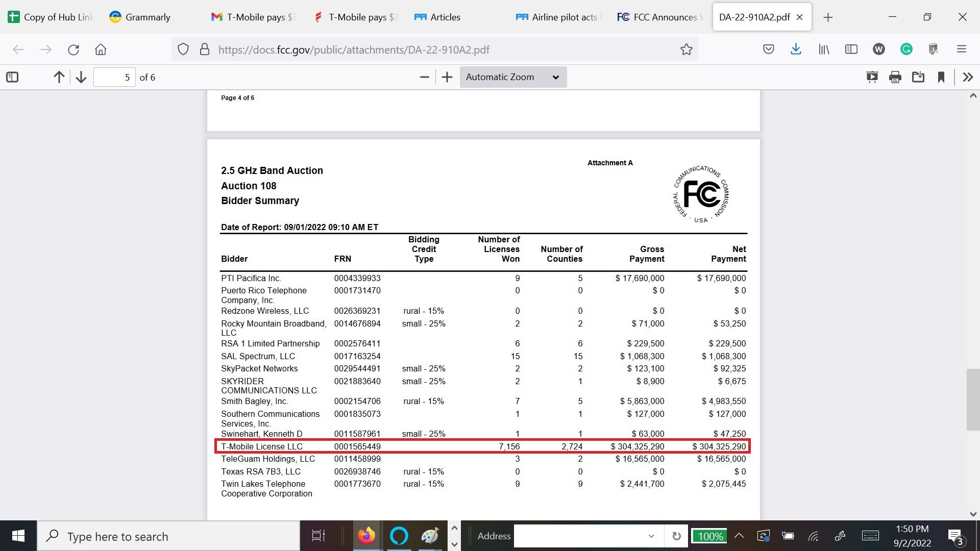This screenshot has width=980, height=551.
Task: Switch to the red-icon T-Mobile pays tab
Action: 356,17
